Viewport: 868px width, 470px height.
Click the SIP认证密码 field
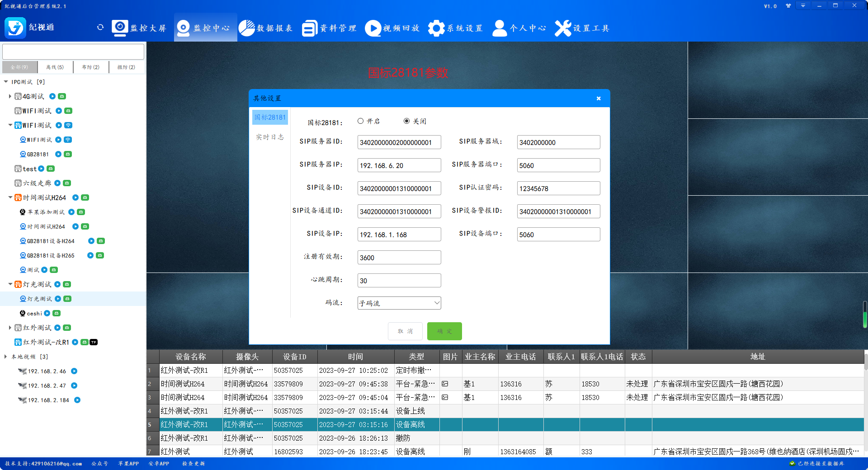click(559, 188)
